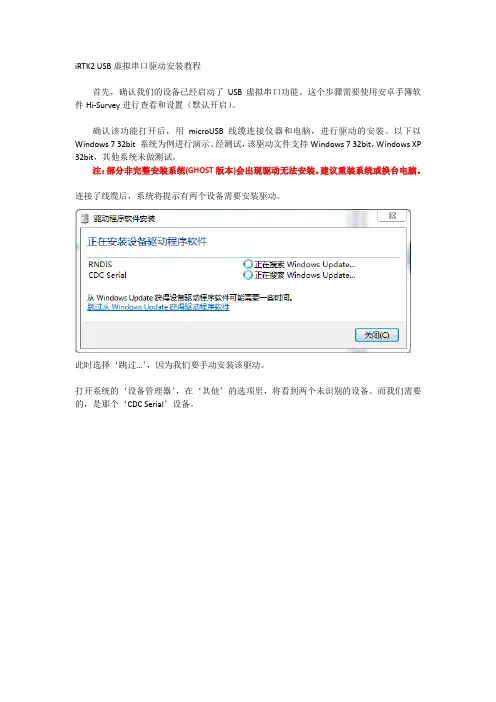Click the spinning search icon beside RNDIS
This screenshot has width=496, height=702.
pos(248,264)
